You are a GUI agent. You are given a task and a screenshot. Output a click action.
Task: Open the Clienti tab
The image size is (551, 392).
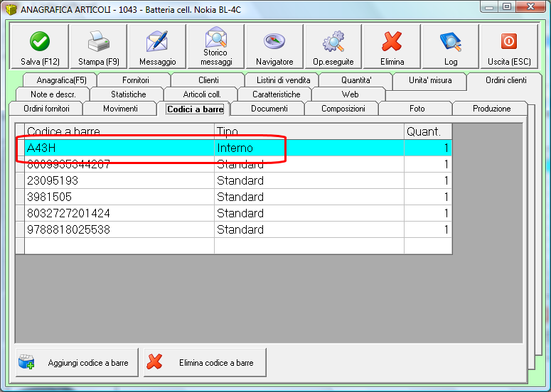(208, 80)
